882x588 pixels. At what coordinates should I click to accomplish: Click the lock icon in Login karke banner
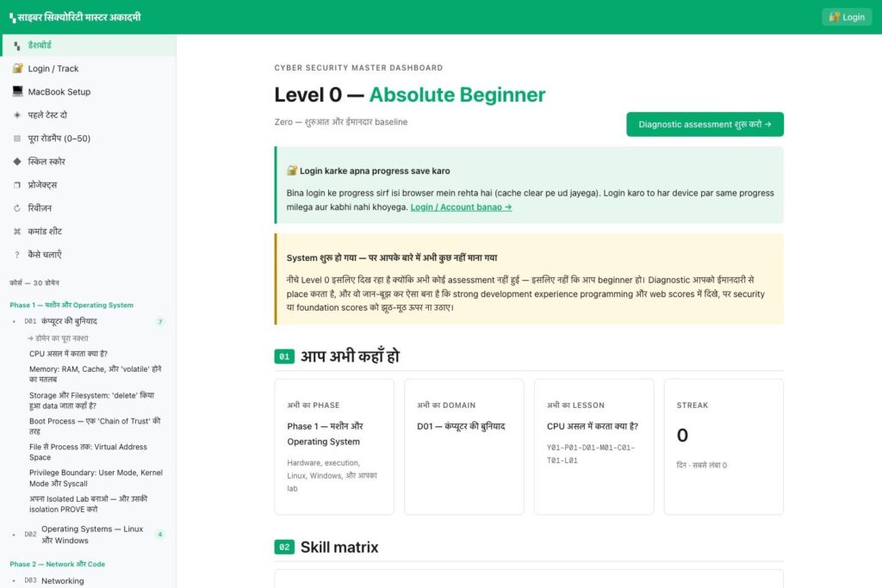(291, 170)
